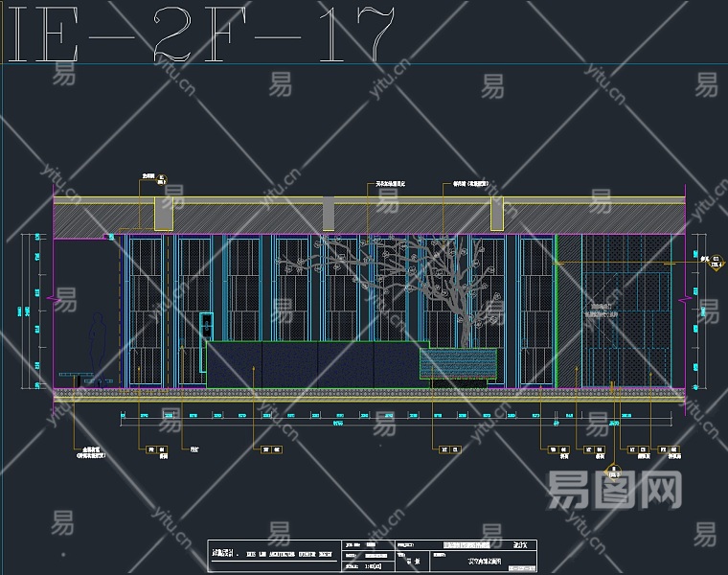Select the human silhouette scale figure
This screenshot has height=575, width=728.
point(97,347)
